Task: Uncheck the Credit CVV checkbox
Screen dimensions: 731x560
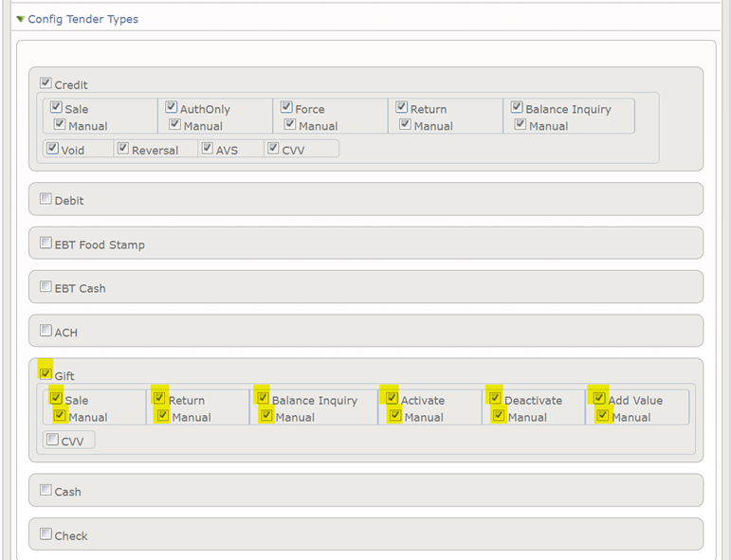Action: 273,149
